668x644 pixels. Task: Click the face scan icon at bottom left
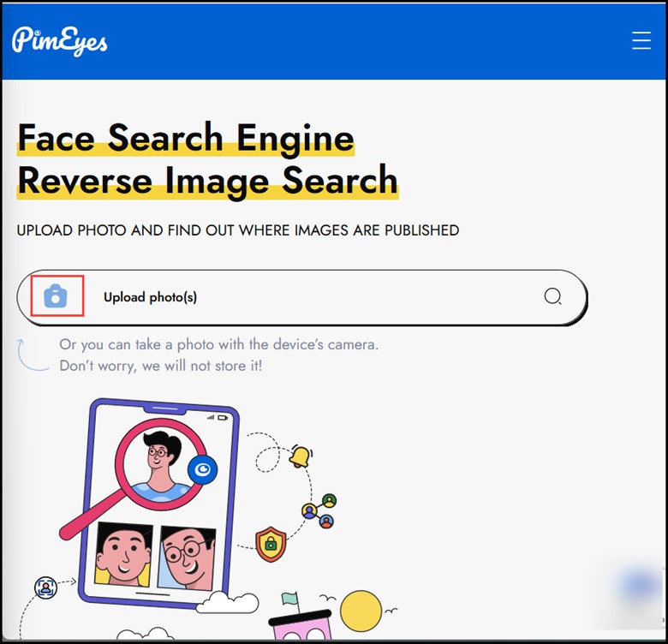coord(45,587)
